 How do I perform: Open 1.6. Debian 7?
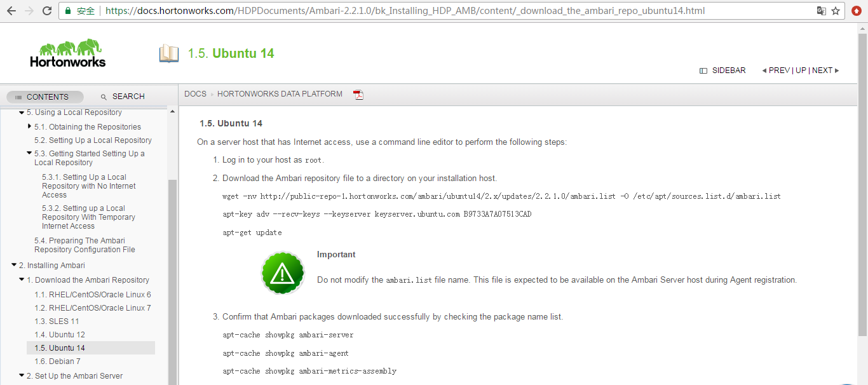57,361
